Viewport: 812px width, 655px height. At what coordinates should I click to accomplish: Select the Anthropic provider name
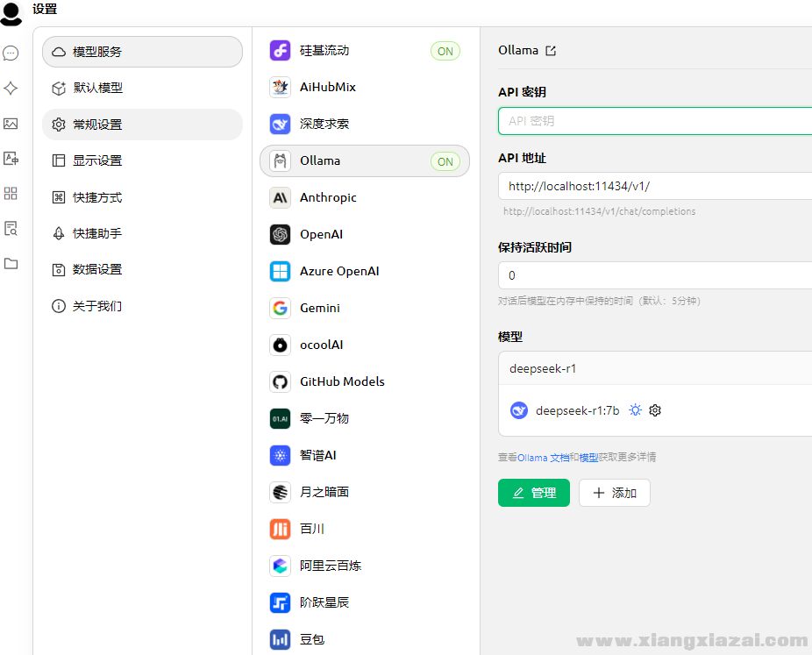[328, 198]
